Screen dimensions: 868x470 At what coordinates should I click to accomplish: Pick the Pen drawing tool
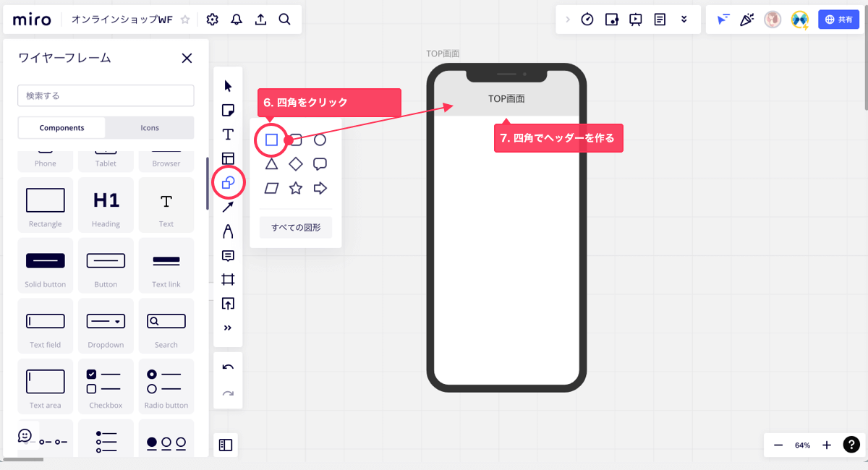click(228, 231)
